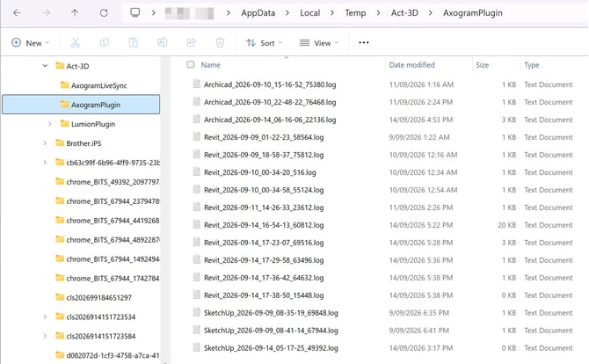Screen dimensions: 589x364
Task: Select Revit_2026-09-14_17-29-58_63496.log file
Action: pos(264,260)
